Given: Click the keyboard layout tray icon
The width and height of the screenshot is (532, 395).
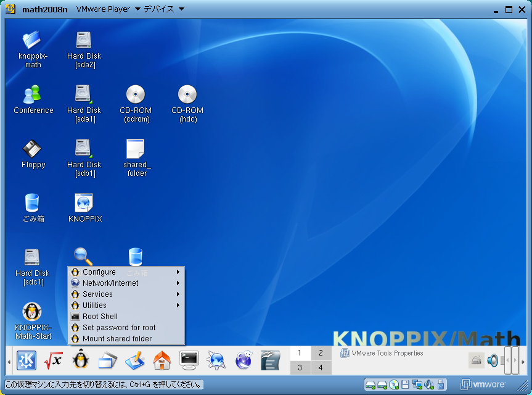Looking at the screenshot, I should pos(476,360).
